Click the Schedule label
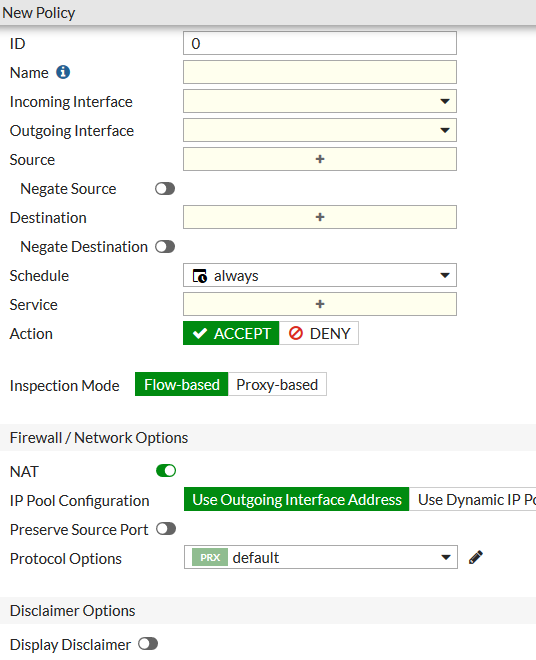This screenshot has height=660, width=536. point(39,276)
